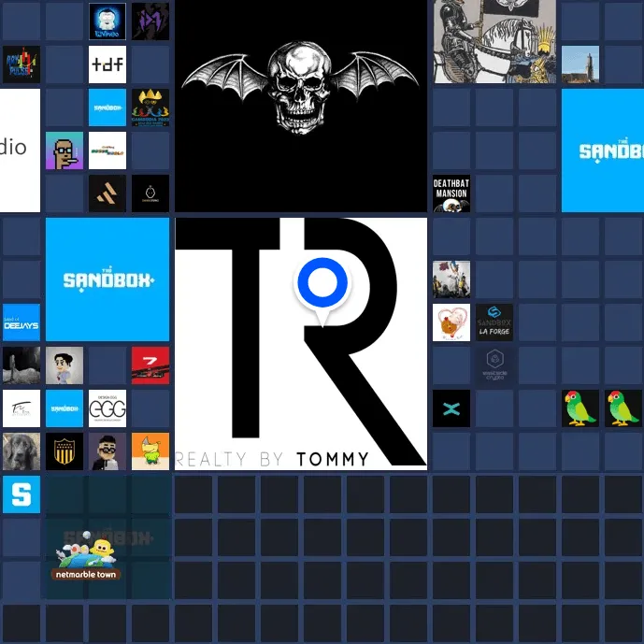This screenshot has height=644, width=644.
Task: Click the pixel punk smoking avatar tile
Action: (x=64, y=150)
